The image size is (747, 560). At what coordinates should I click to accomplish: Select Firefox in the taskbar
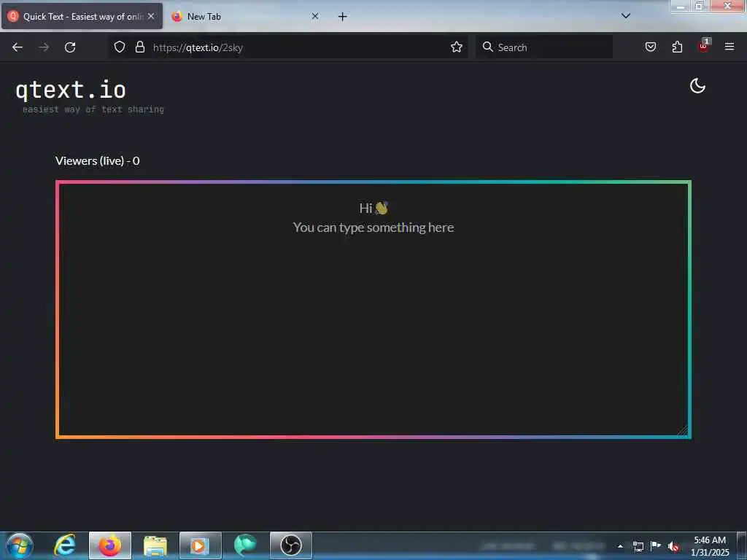(x=110, y=545)
